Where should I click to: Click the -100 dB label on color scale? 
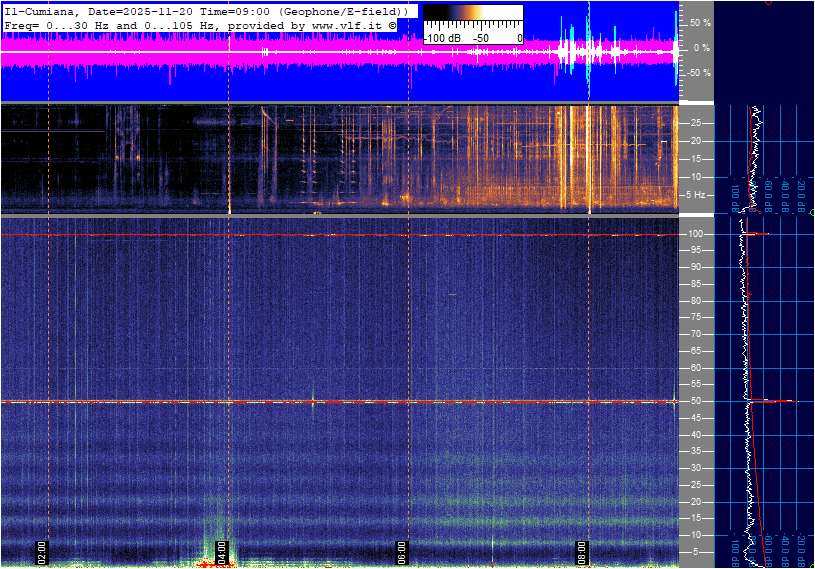point(441,38)
